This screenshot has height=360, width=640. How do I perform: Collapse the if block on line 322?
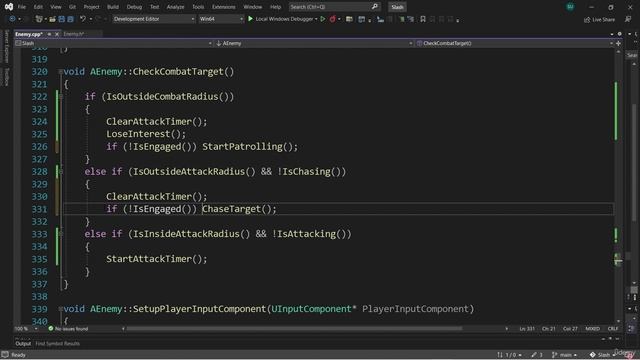[61, 97]
